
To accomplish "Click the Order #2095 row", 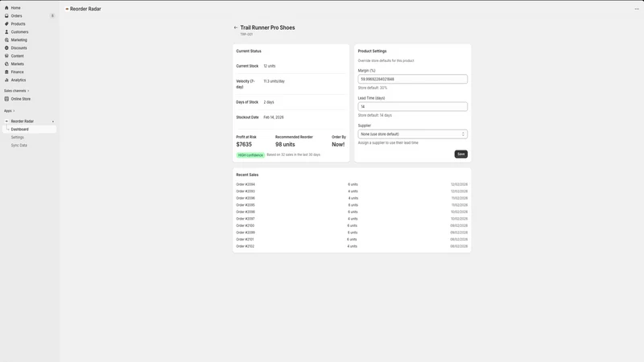I will [352, 205].
